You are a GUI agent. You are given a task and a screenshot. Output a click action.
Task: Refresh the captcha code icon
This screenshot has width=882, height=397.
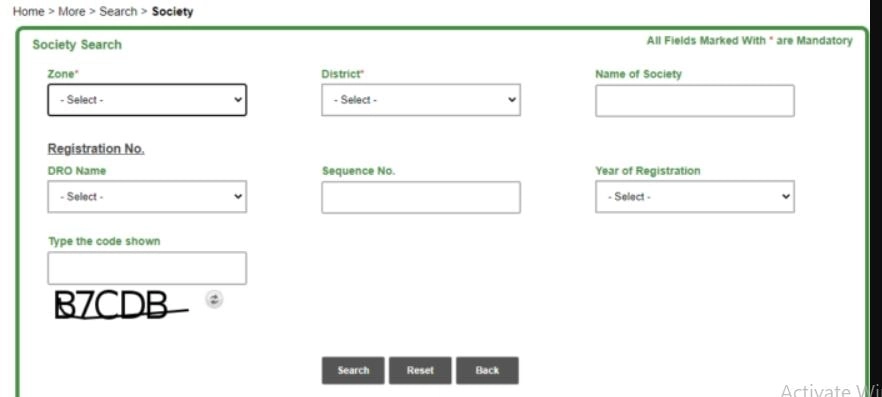(x=214, y=299)
